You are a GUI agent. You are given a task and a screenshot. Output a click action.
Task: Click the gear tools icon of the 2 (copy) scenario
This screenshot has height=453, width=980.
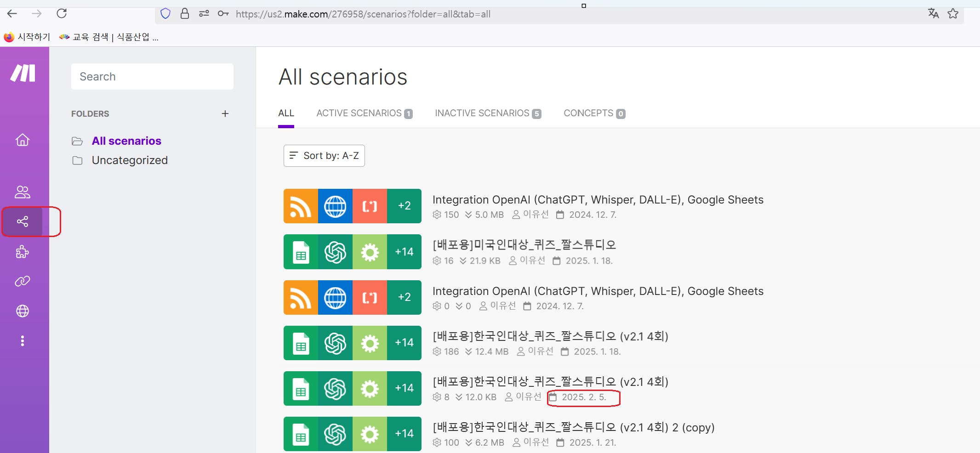pos(370,434)
